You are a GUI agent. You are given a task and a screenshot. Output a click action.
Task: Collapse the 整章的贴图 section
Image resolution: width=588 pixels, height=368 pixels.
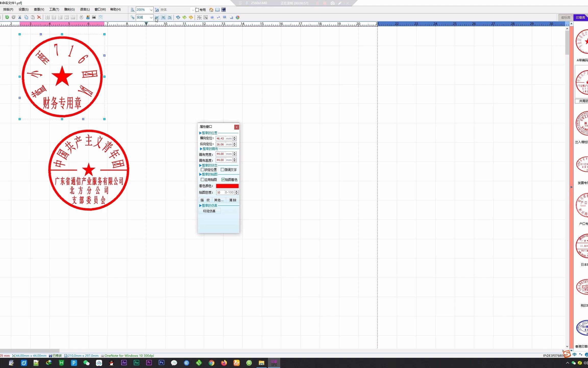(x=201, y=174)
